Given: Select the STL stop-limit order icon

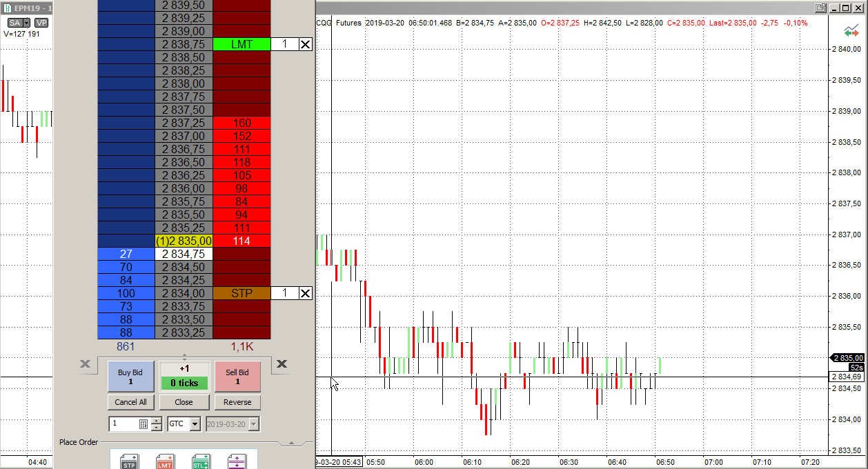Looking at the screenshot, I should pos(201,461).
